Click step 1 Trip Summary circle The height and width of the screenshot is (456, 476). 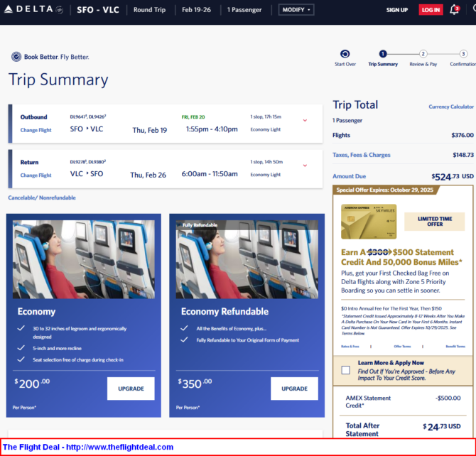point(383,54)
